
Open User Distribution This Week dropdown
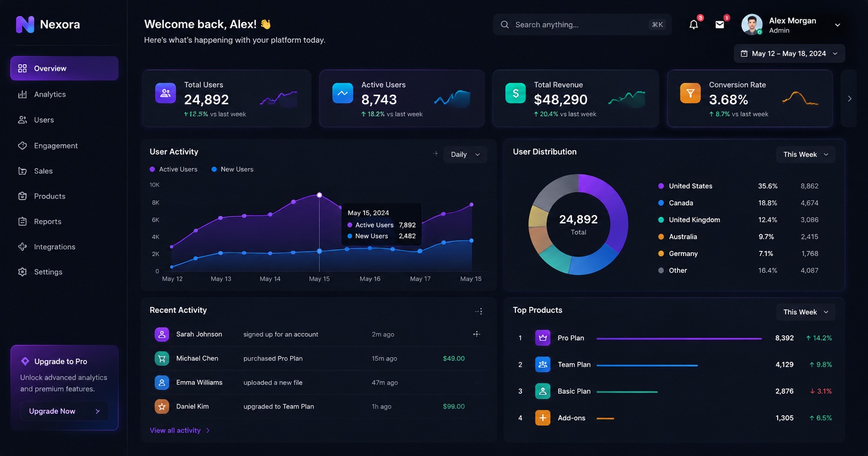(806, 155)
